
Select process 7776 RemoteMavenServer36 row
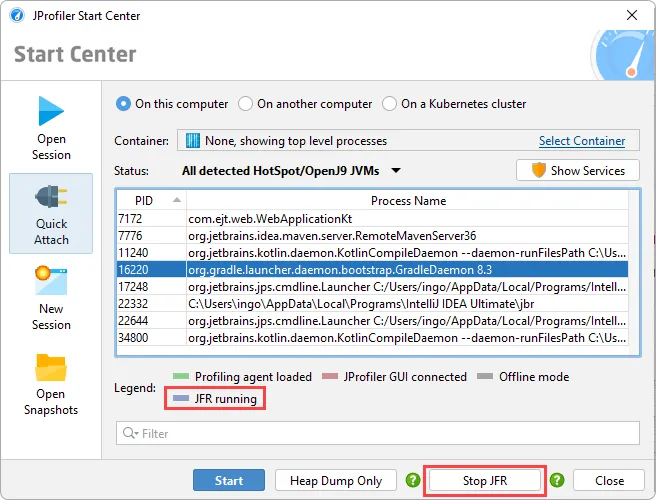(x=372, y=236)
